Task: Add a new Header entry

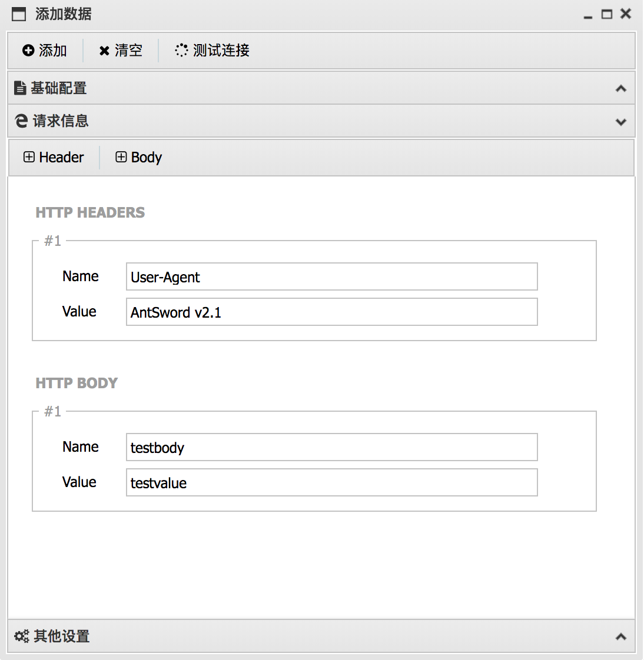Action: 54,158
